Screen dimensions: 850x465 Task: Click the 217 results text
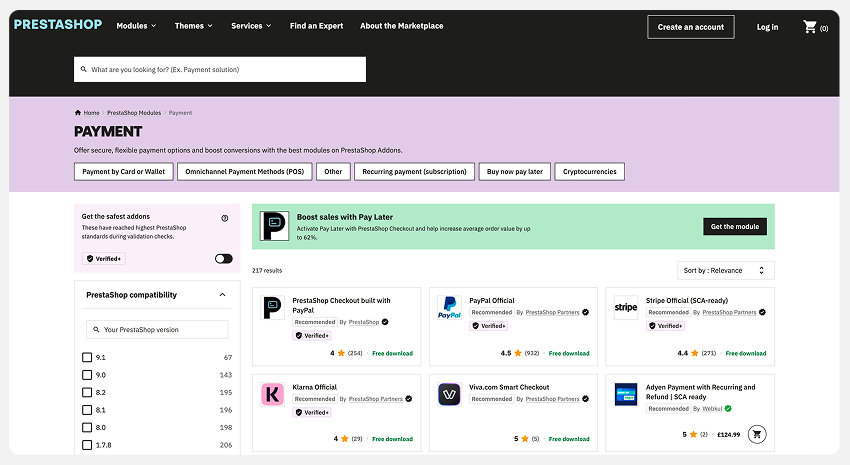(267, 270)
